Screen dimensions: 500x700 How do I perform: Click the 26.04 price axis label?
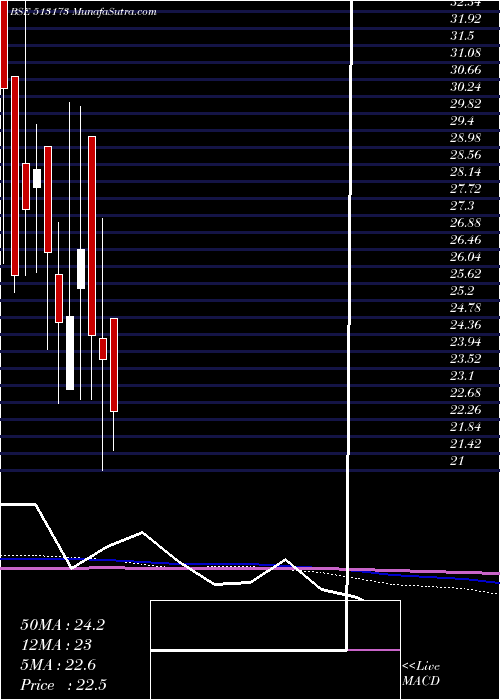coord(466,256)
